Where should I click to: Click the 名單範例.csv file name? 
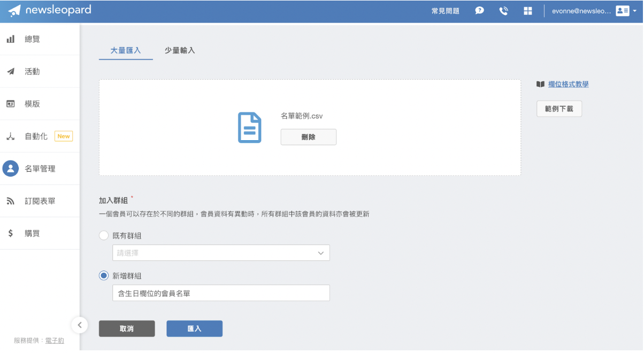tap(302, 116)
